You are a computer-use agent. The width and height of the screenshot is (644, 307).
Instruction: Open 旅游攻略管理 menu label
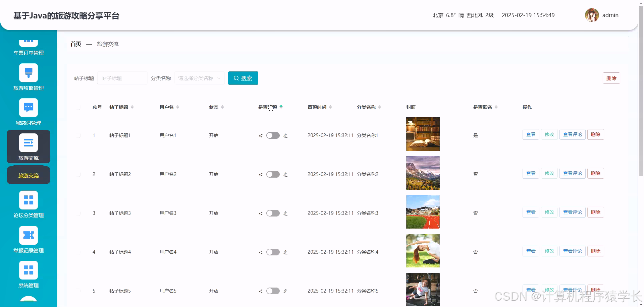[x=29, y=88]
